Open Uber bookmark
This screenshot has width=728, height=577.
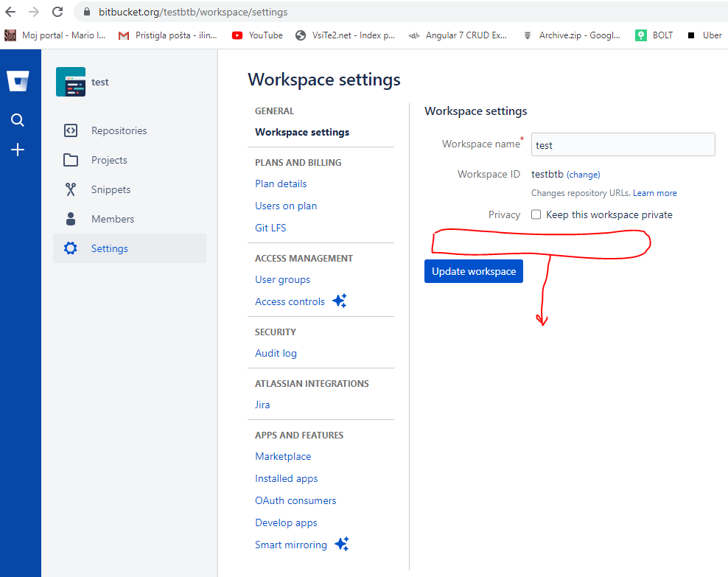(x=704, y=35)
